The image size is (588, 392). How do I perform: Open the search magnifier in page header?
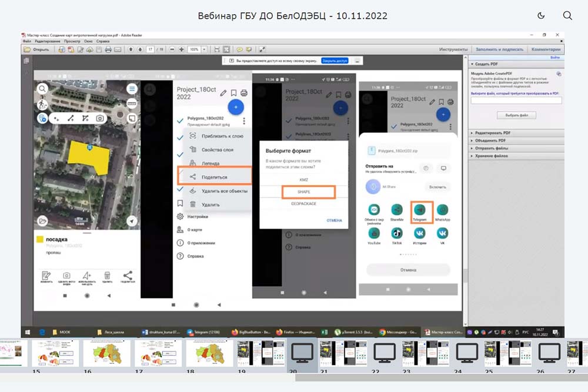[567, 16]
